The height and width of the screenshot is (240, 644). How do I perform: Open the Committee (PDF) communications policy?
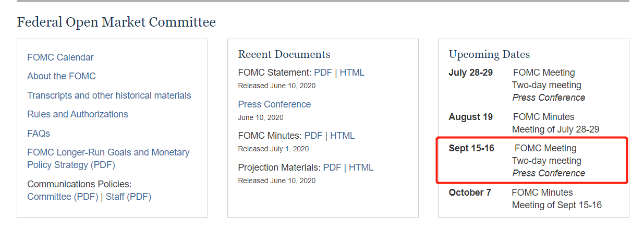[x=63, y=197]
